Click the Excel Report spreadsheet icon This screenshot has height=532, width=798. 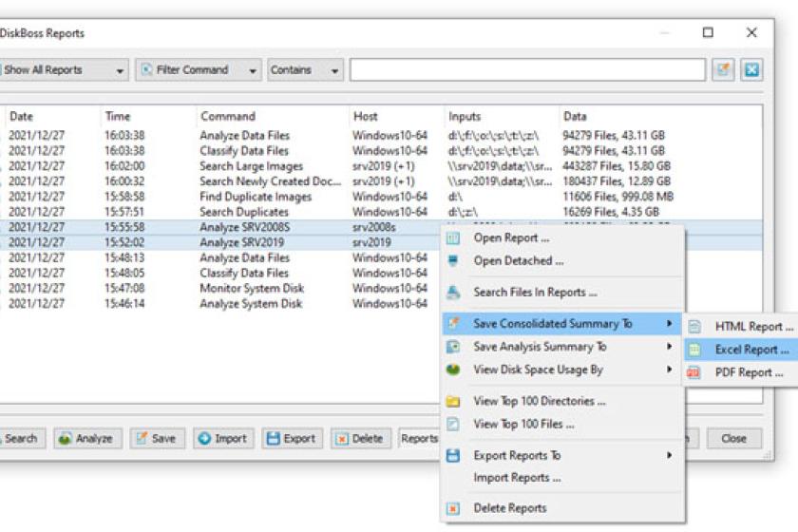tap(694, 350)
